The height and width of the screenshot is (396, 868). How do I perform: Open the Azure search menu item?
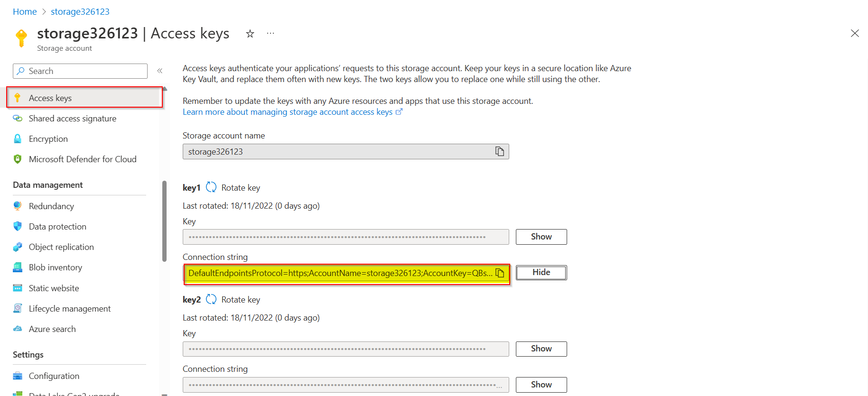[52, 329]
